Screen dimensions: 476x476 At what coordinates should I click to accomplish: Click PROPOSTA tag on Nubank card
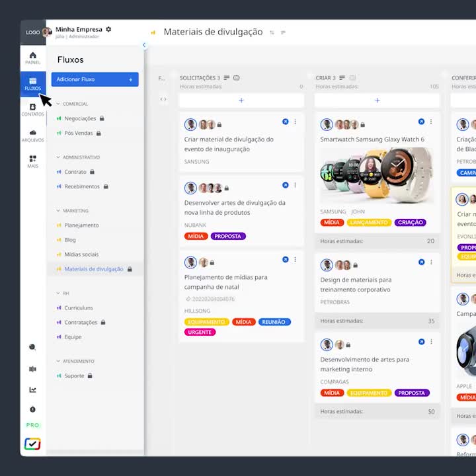(x=228, y=236)
